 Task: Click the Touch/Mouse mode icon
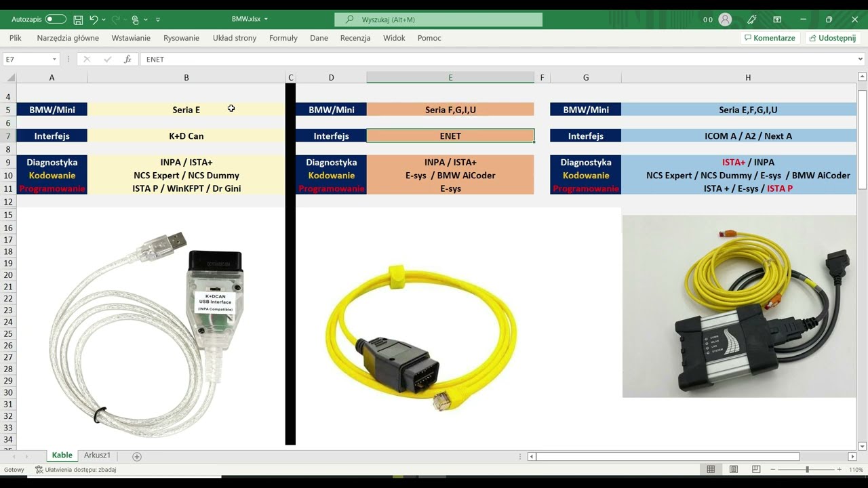pos(136,20)
